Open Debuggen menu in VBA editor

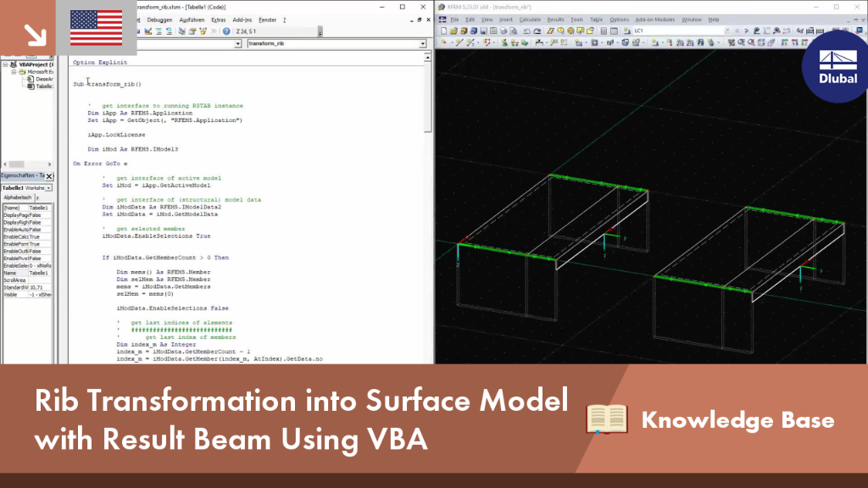159,20
